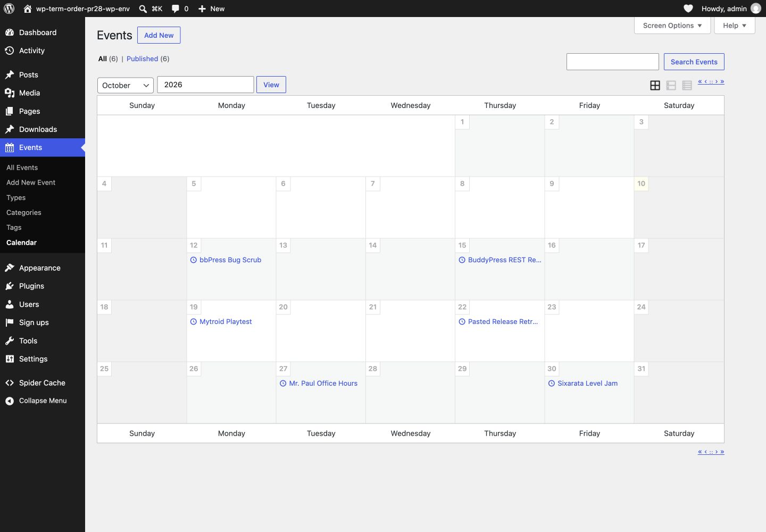Viewport: 766px width, 532px height.
Task: Expand Screen Options panel
Action: (x=672, y=26)
